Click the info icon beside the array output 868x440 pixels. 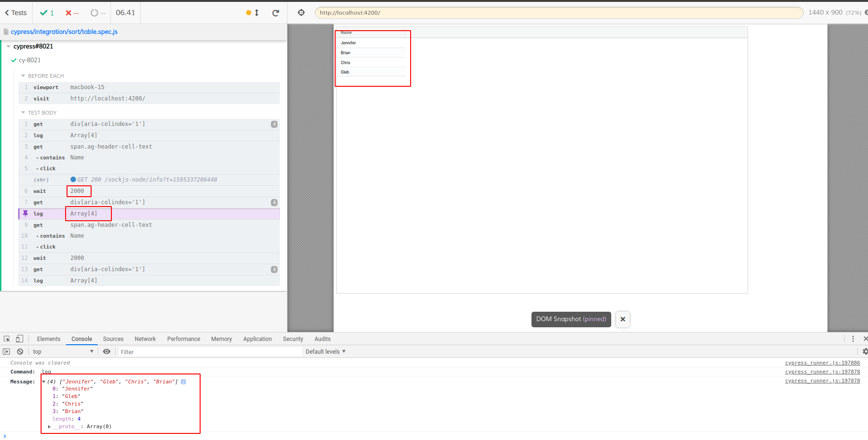pos(183,382)
